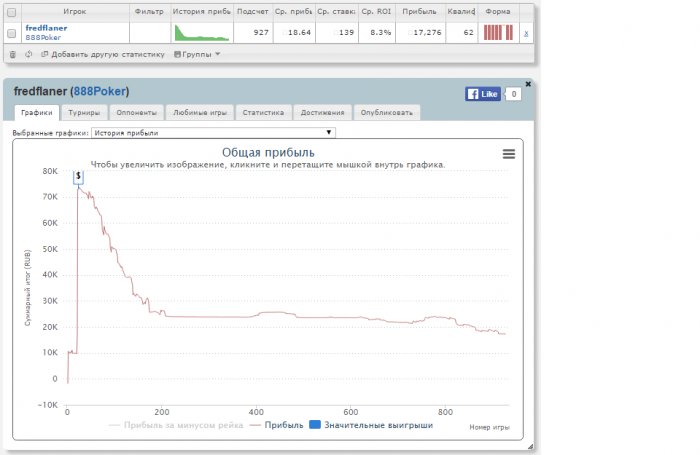Open the chart hamburger menu icon
Viewport: 700px width, 455px height.
tap(509, 154)
